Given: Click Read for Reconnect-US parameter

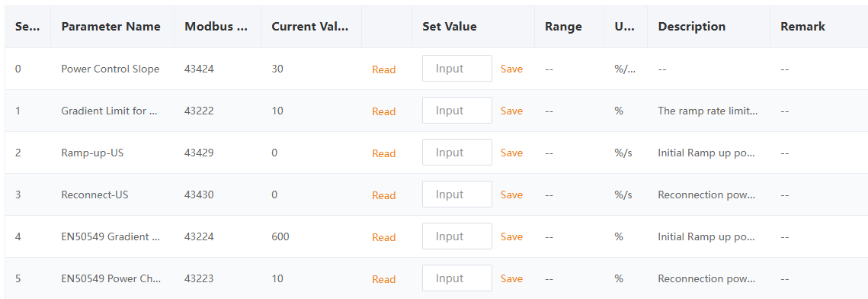Looking at the screenshot, I should coord(383,195).
